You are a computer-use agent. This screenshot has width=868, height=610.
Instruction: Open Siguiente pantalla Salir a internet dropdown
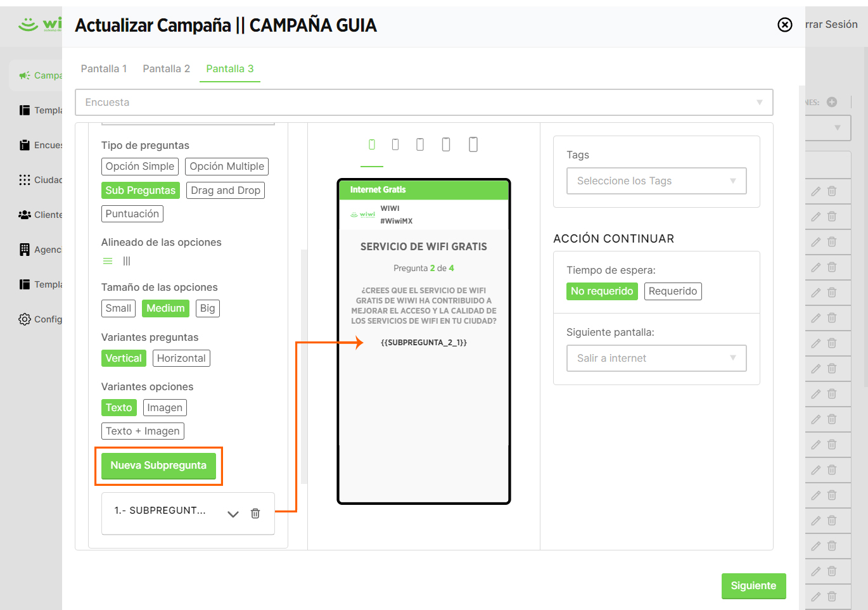tap(656, 359)
